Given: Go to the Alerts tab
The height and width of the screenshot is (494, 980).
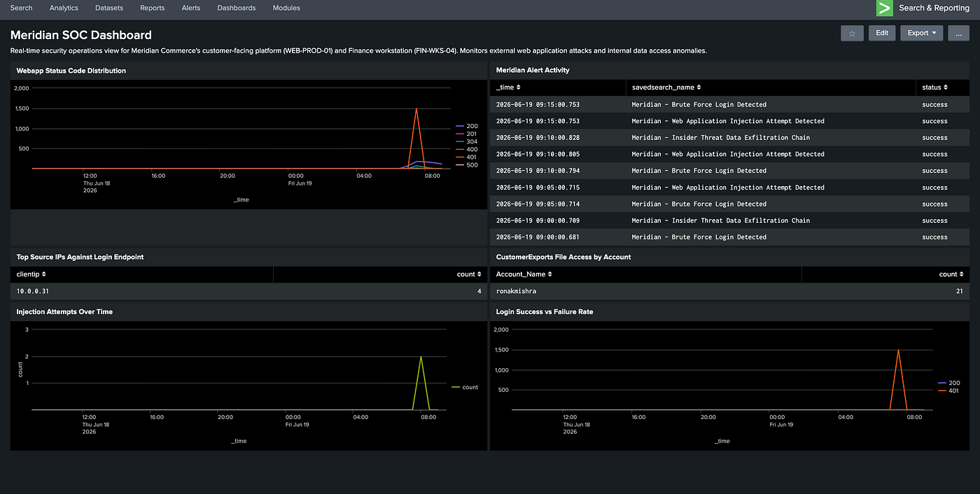Looking at the screenshot, I should (190, 8).
